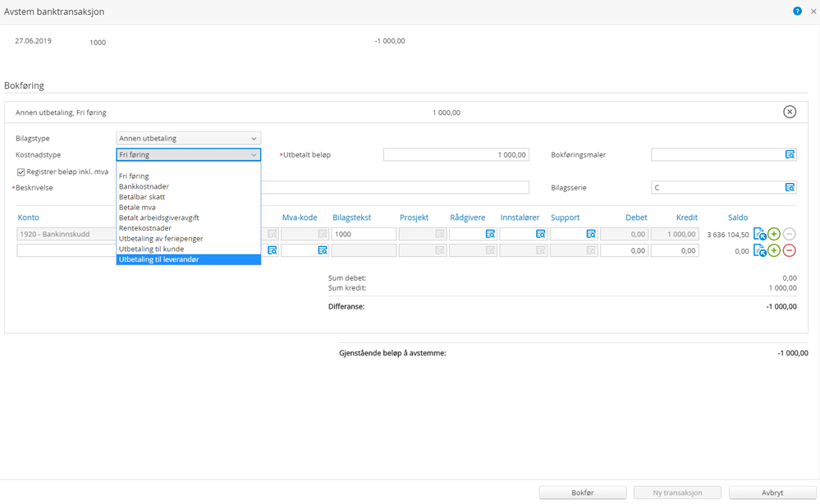Screen dimensions: 820x504
Task: Select Fri føring from the list
Action: [x=188, y=176]
